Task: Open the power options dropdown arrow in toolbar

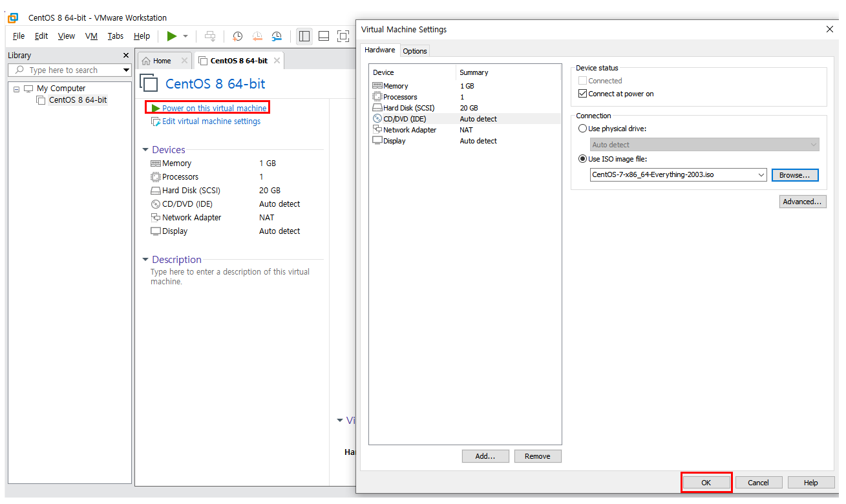Action: tap(185, 36)
